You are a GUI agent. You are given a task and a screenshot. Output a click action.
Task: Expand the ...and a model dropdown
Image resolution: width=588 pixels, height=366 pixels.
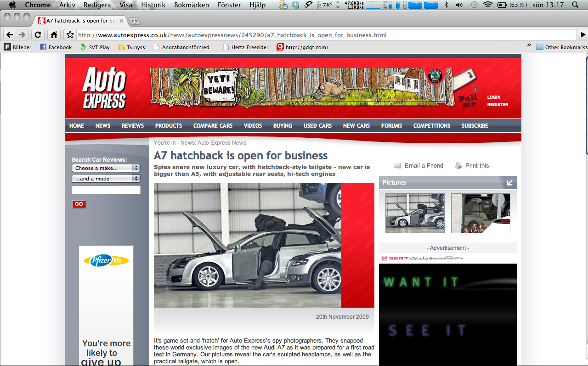[x=106, y=179]
